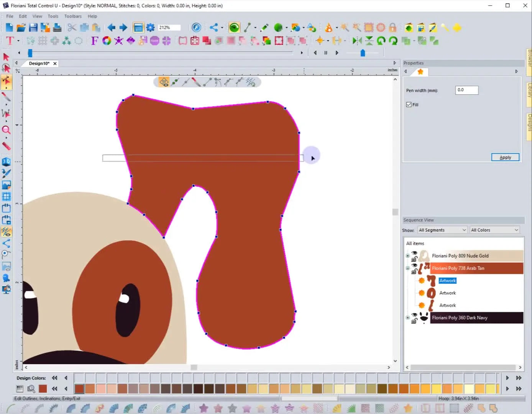Open the Edit menu
The image size is (532, 414).
[x=23, y=16]
